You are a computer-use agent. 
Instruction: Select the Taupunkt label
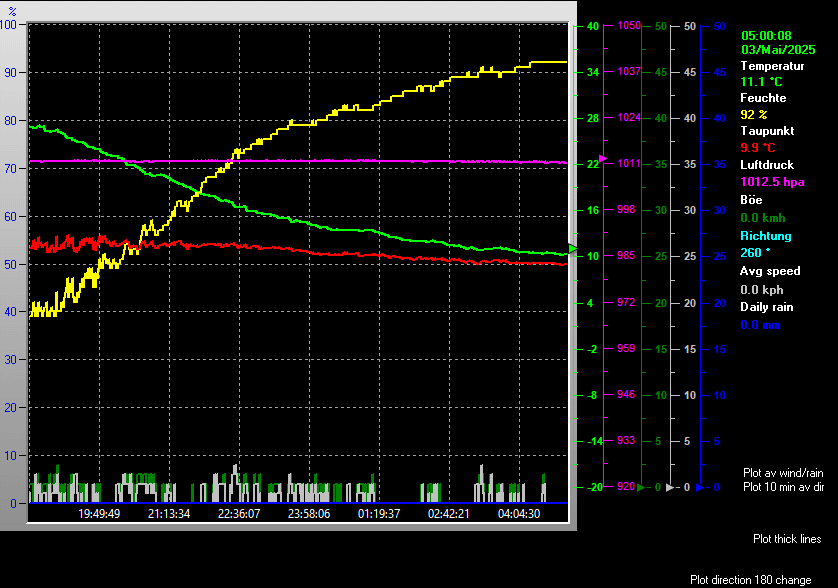pos(767,131)
